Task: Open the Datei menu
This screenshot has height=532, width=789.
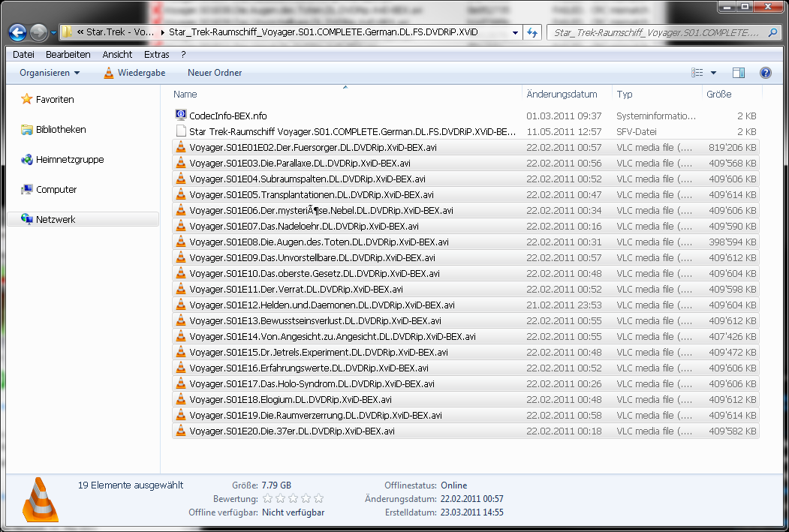Action: click(24, 54)
